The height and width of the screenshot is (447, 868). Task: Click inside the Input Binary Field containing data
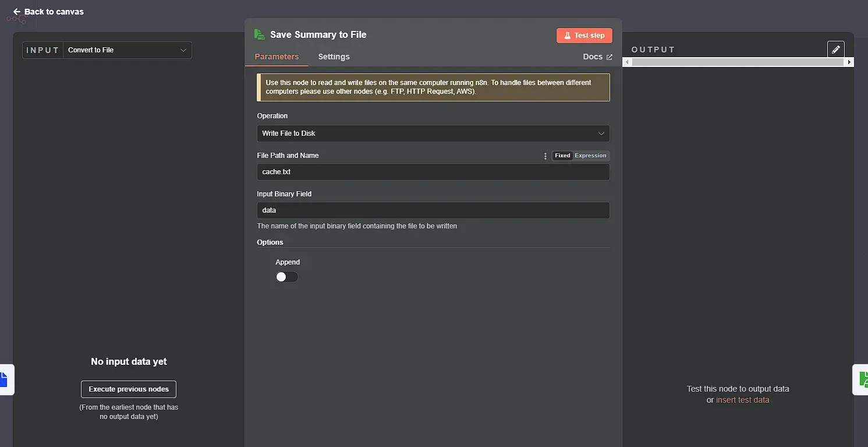click(433, 210)
